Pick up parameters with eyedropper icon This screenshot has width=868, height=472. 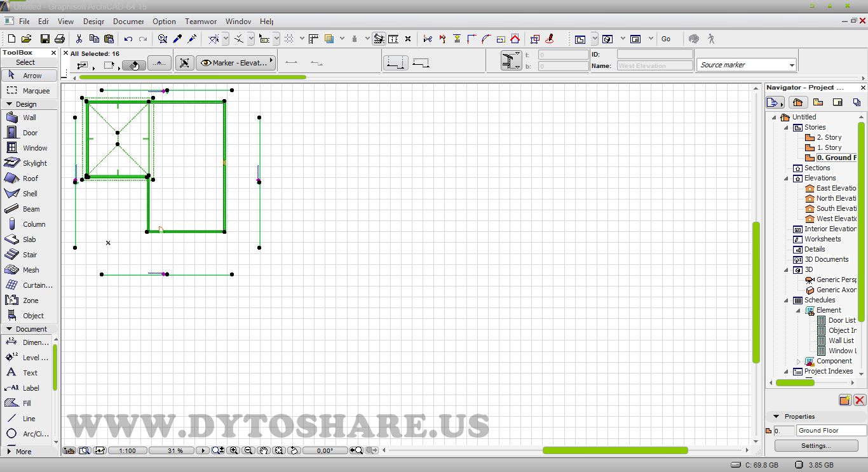[177, 39]
